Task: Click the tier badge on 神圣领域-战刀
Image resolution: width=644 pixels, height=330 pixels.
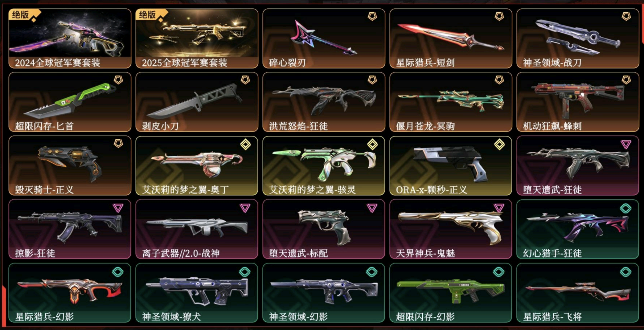Action: point(626,16)
